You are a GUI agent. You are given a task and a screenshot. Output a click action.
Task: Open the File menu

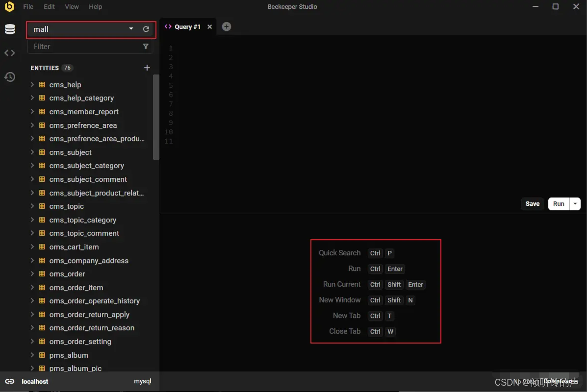(x=28, y=7)
